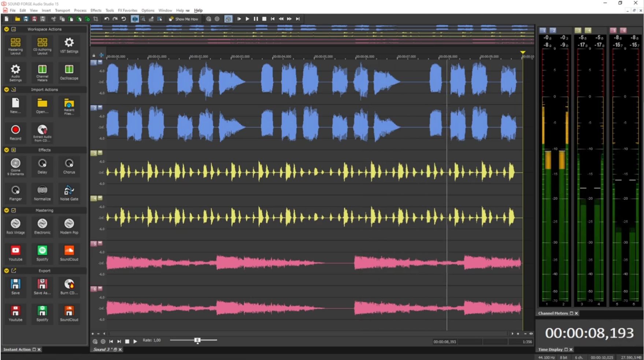Screen dimensions: 644x360
Task: Lock the timeline ruler with the padlock
Action: coord(94,56)
